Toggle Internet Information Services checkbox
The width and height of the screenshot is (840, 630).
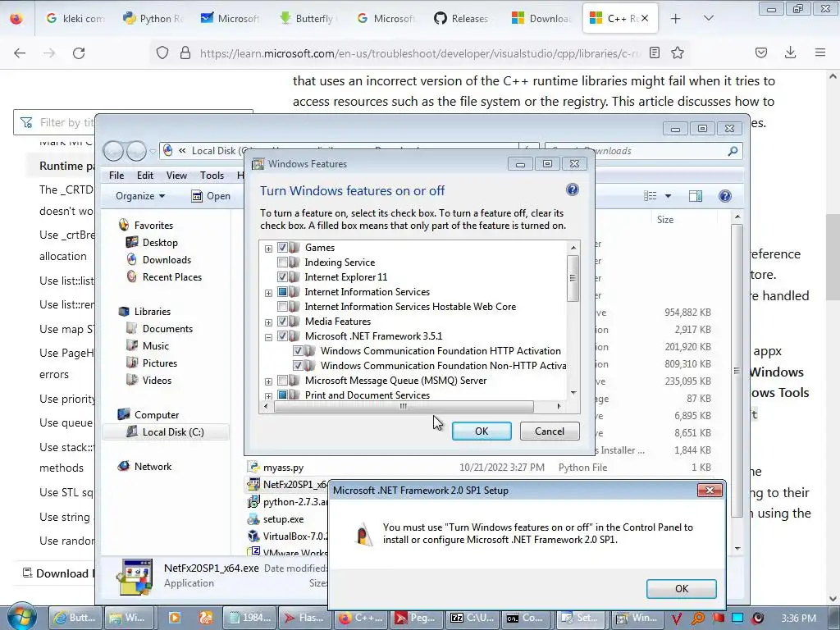pyautogui.click(x=282, y=292)
